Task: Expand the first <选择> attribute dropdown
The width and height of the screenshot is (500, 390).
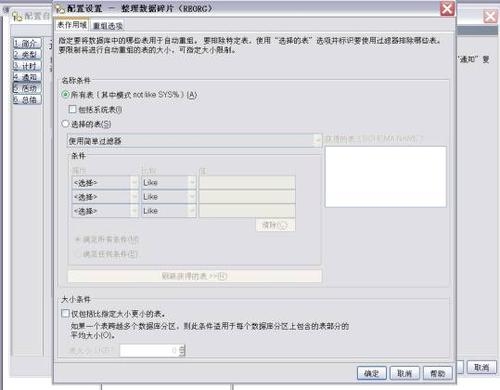Action: 105,183
